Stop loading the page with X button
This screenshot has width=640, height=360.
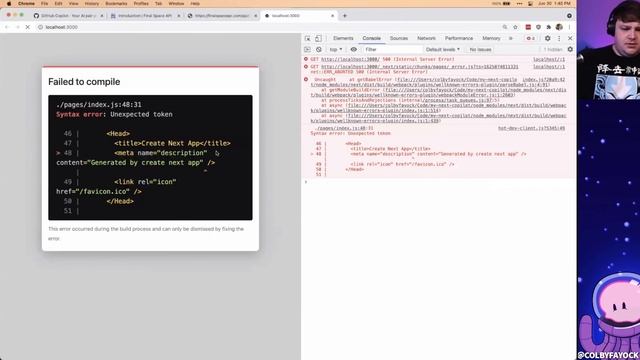pos(28,27)
